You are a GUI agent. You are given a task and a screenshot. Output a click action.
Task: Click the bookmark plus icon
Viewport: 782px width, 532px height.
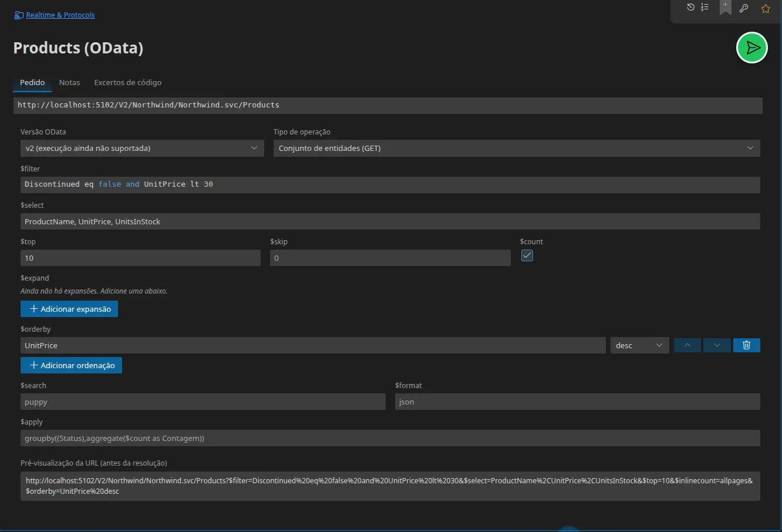coord(726,8)
